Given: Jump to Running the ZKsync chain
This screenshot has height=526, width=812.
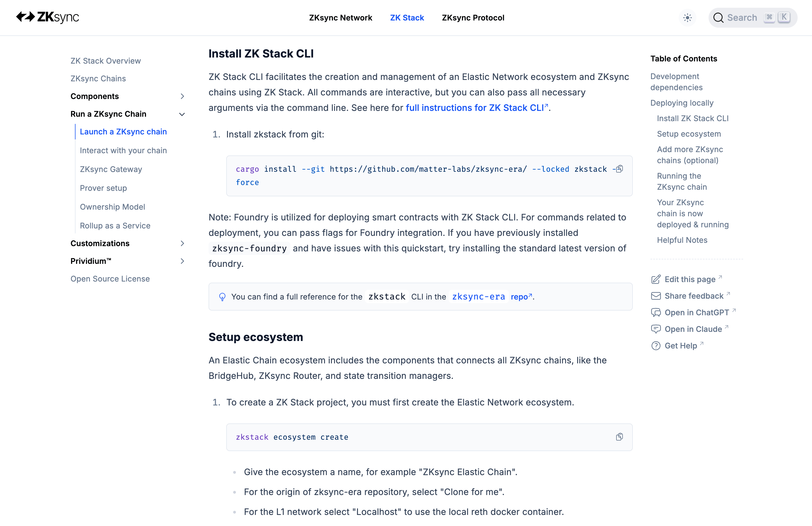Looking at the screenshot, I should (x=682, y=181).
